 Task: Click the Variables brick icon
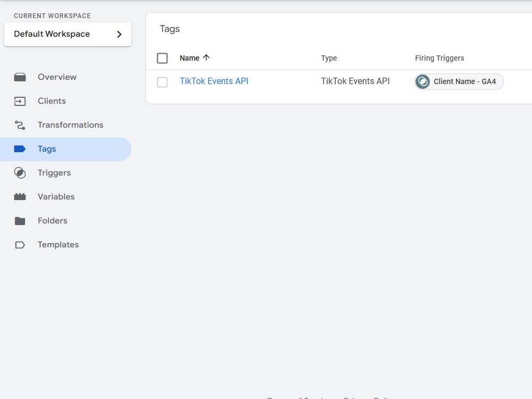click(20, 197)
